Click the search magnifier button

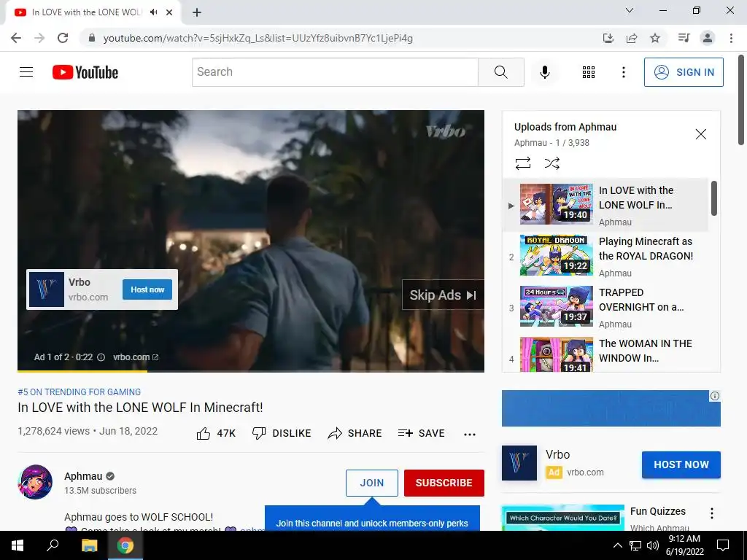(x=500, y=72)
